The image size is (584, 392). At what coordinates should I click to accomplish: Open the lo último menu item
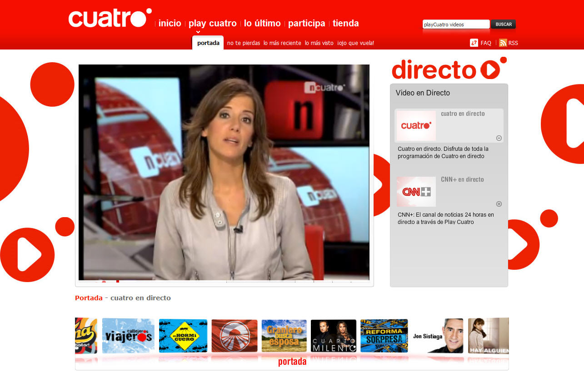pyautogui.click(x=262, y=23)
